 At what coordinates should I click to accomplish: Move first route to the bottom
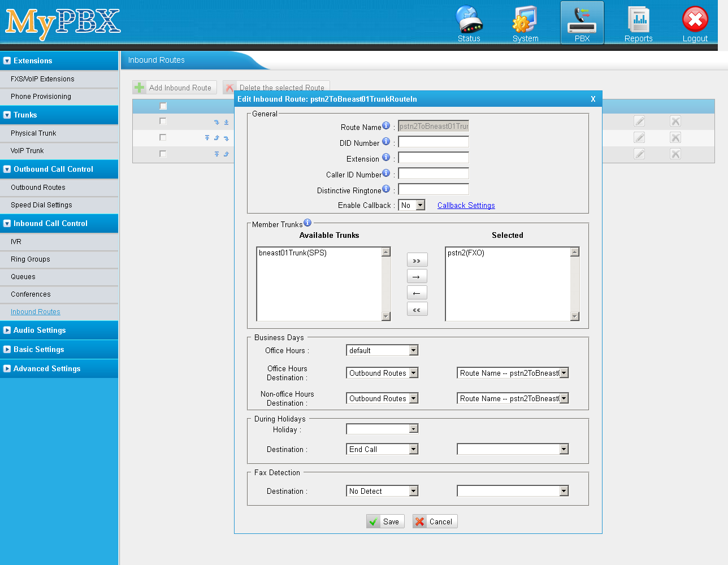click(x=226, y=122)
